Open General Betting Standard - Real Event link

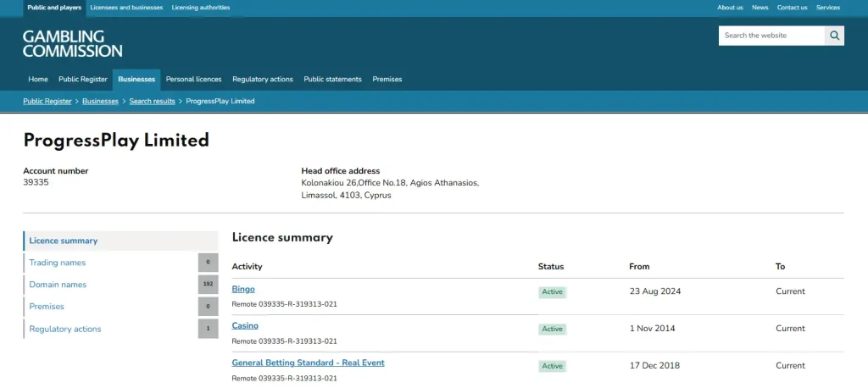[308, 363]
